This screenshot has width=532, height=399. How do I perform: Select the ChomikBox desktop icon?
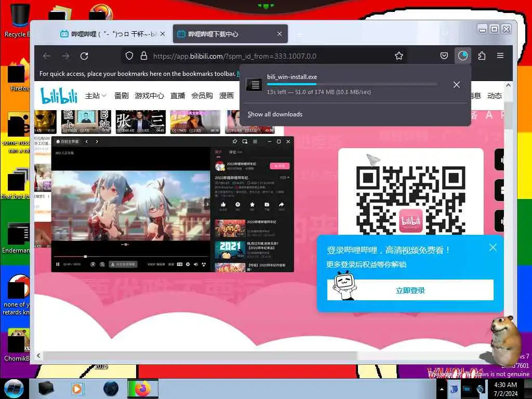tap(17, 345)
